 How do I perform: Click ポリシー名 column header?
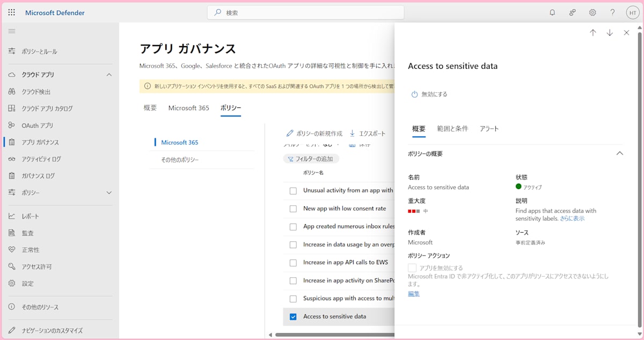[313, 173]
